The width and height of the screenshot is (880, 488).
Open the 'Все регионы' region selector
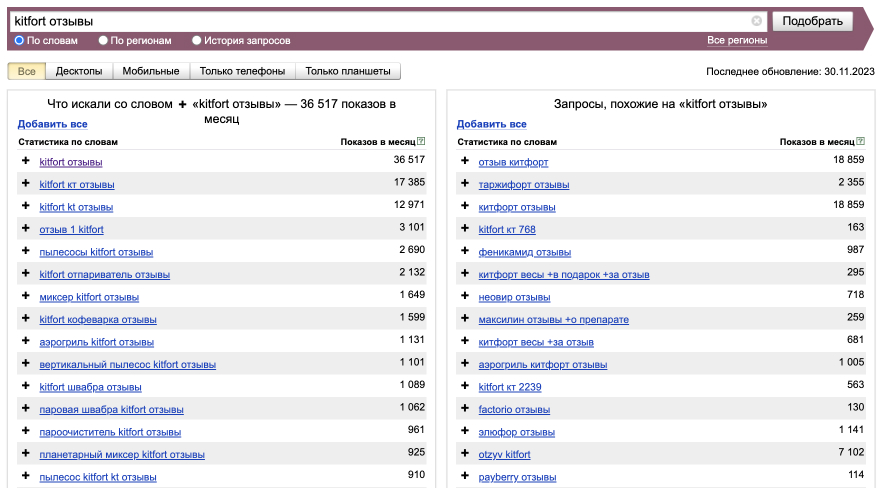737,40
